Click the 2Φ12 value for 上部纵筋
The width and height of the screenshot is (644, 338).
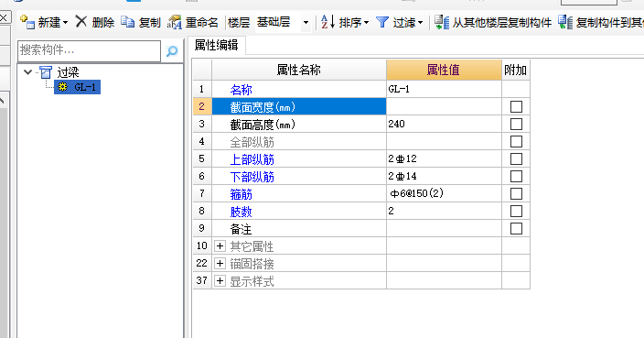402,158
